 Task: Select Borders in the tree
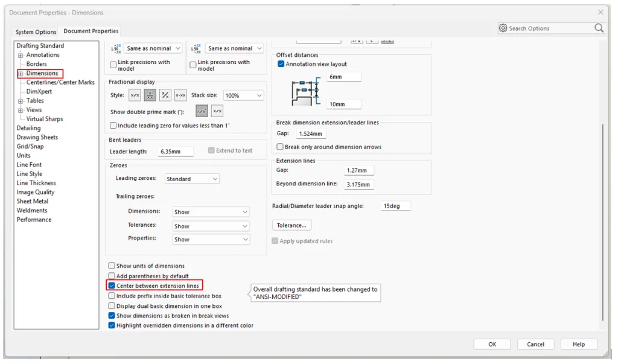tap(37, 64)
